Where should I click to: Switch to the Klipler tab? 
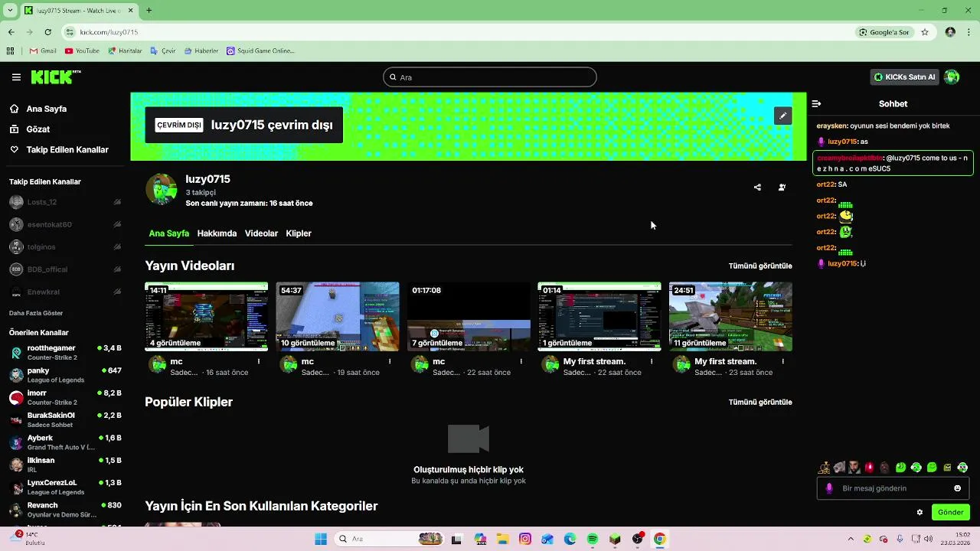click(299, 233)
